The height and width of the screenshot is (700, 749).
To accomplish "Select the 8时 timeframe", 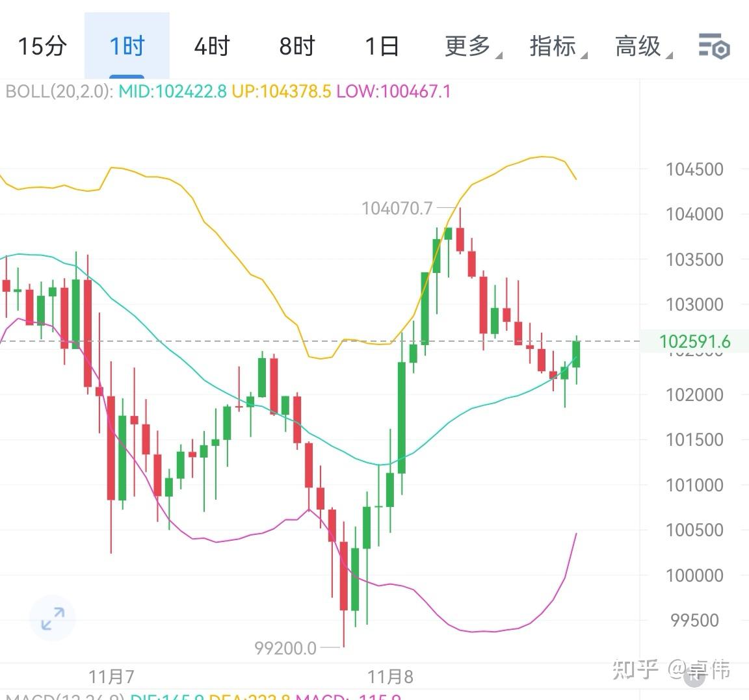I will 296,46.
